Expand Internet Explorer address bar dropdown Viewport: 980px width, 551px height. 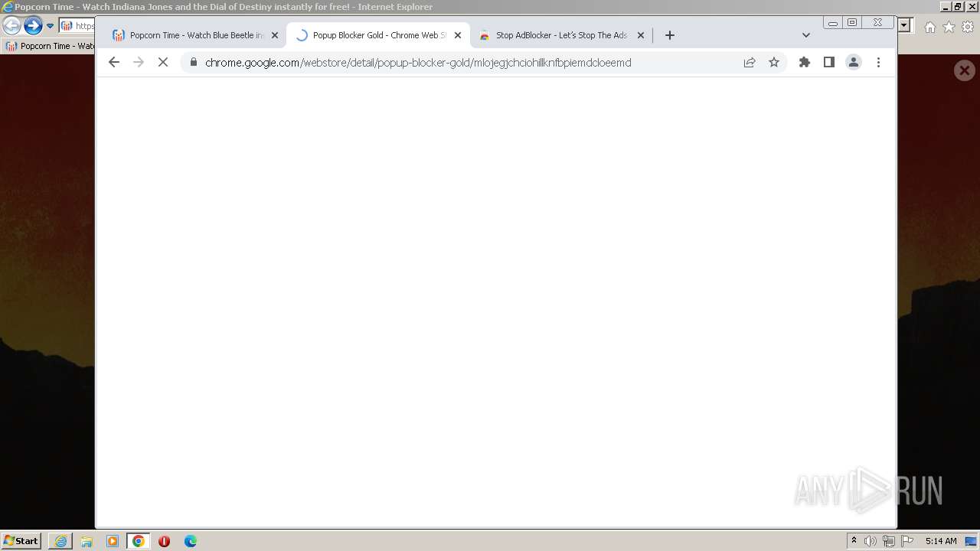tap(904, 25)
